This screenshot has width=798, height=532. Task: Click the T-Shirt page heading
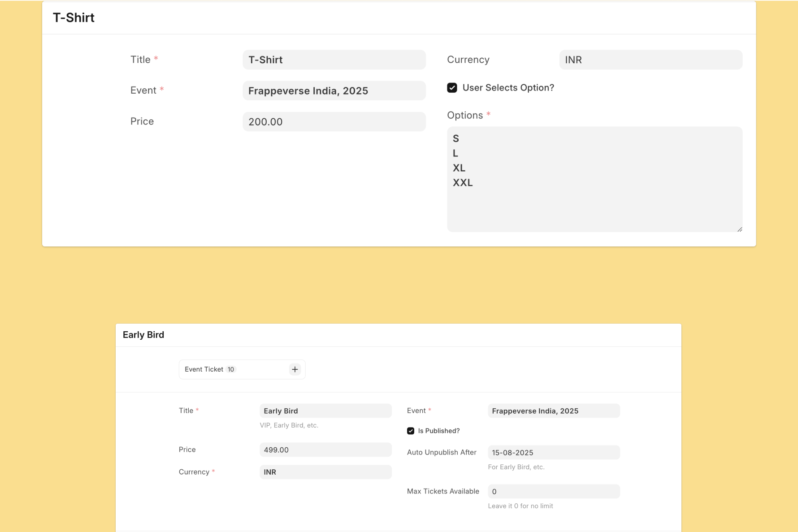(x=74, y=17)
